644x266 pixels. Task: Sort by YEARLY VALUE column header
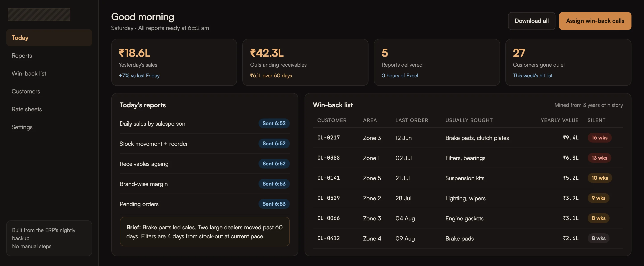tap(559, 120)
